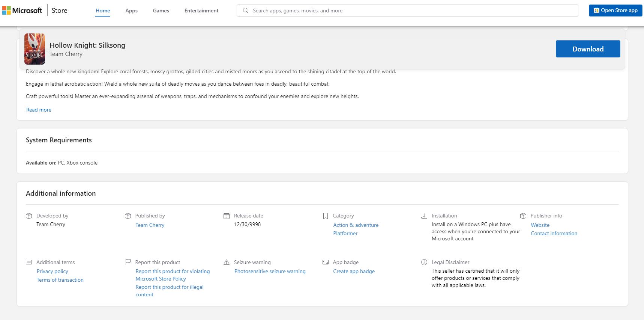Screen dimensions: 644x320
Task: Click the search magnifier icon
Action: pyautogui.click(x=246, y=11)
